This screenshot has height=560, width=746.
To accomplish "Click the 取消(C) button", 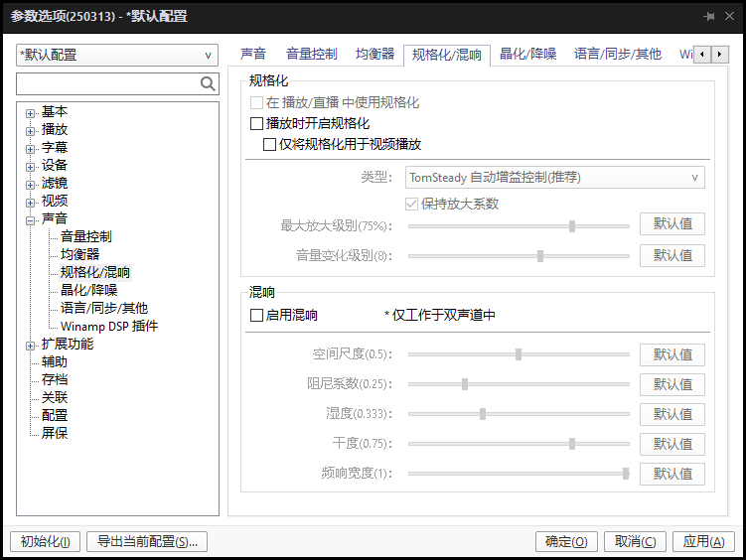I will pos(635,541).
